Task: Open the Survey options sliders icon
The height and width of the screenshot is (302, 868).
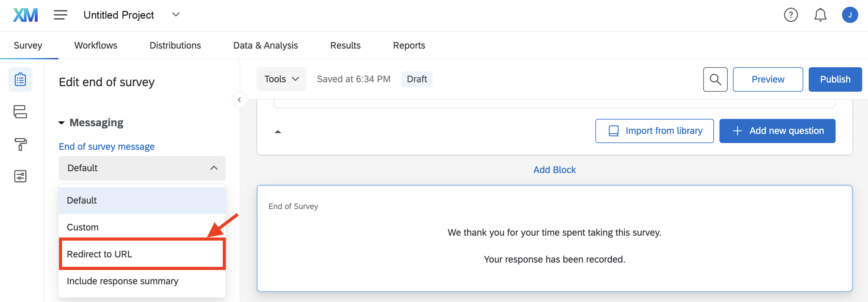Action: (x=20, y=176)
